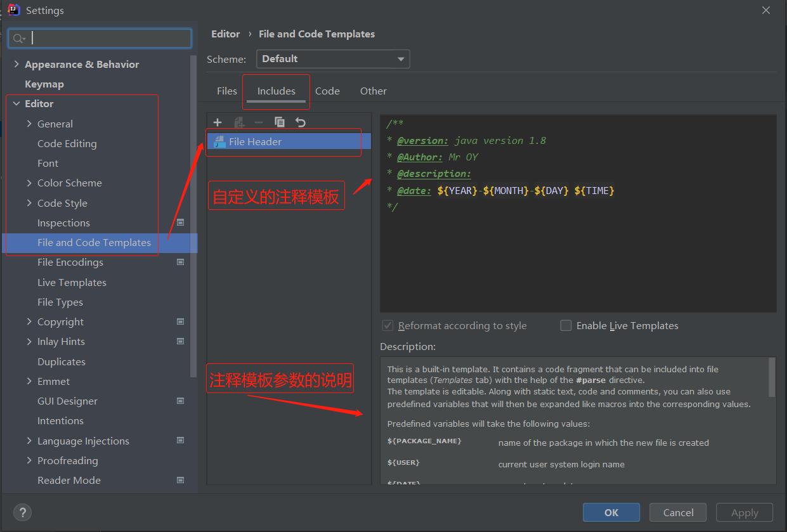This screenshot has height=532, width=787.
Task: Click the Create Child Template File icon
Action: click(x=239, y=122)
